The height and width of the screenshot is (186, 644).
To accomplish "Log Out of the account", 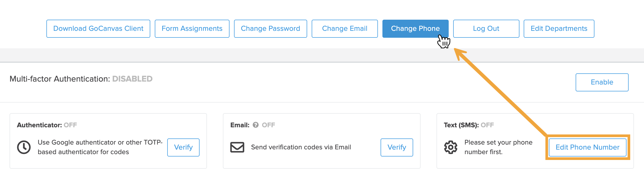I will 486,29.
